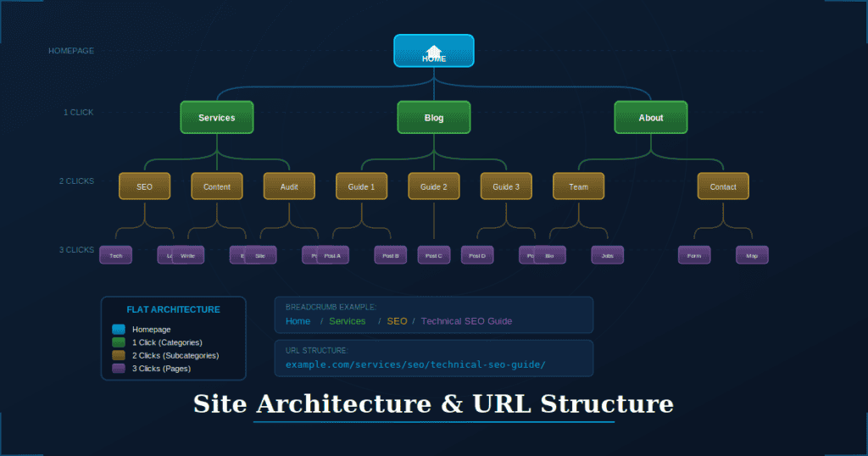
Task: Open the Team subcategory node
Action: [x=578, y=186]
